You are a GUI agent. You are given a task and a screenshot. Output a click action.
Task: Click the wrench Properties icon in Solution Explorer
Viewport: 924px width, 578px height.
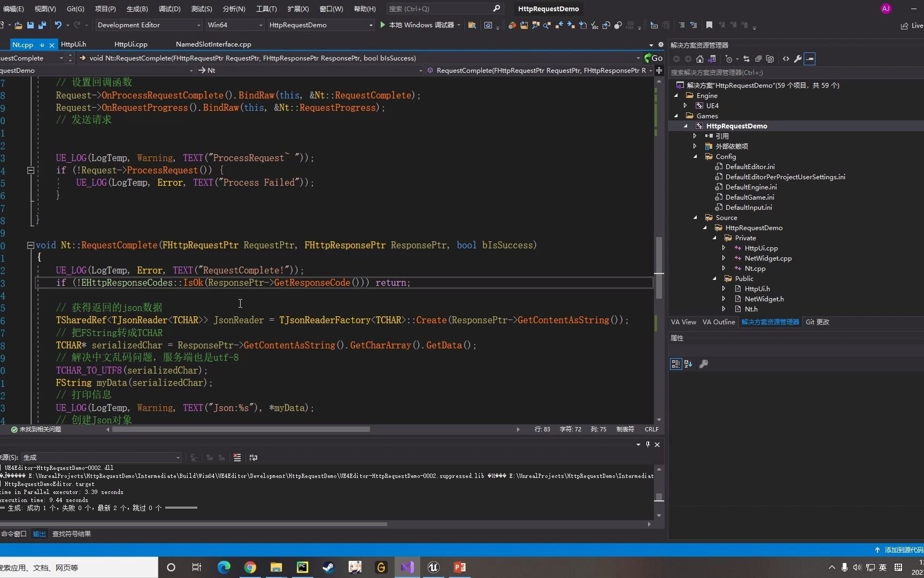(797, 59)
